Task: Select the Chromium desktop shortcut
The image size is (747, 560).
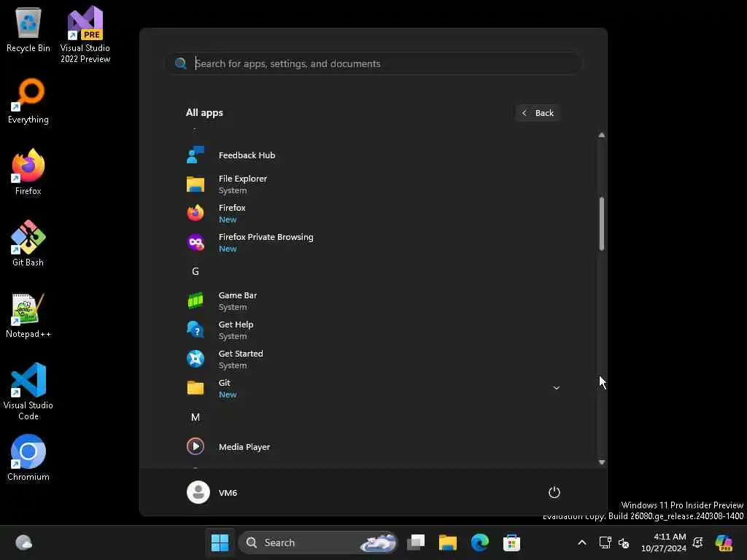Action: tap(28, 458)
